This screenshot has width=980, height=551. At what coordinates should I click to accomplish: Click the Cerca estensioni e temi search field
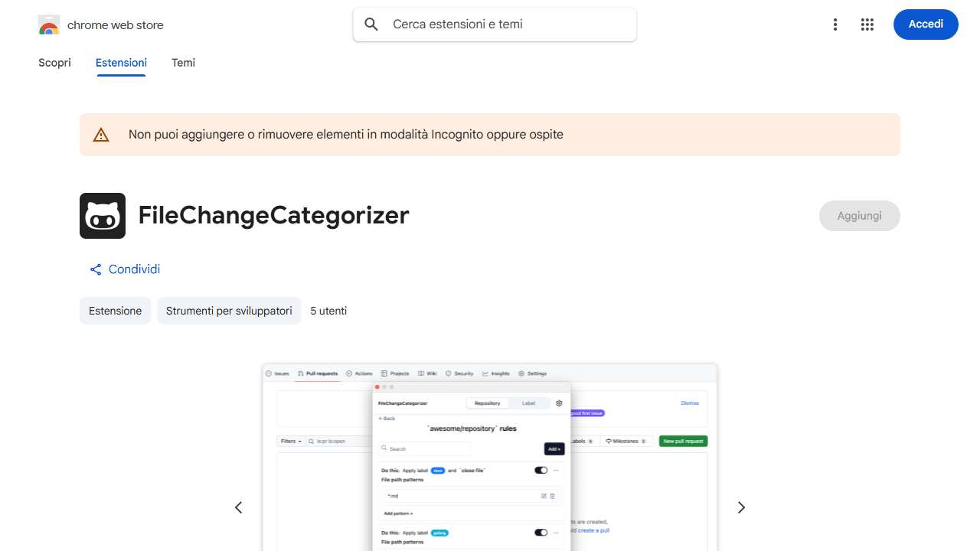(494, 24)
